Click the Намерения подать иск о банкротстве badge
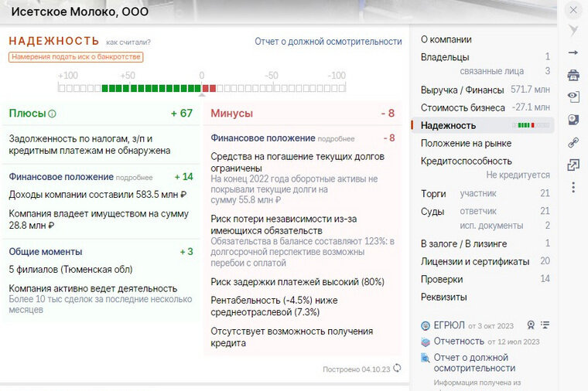Viewport: 588px width, 391px height. (x=76, y=57)
